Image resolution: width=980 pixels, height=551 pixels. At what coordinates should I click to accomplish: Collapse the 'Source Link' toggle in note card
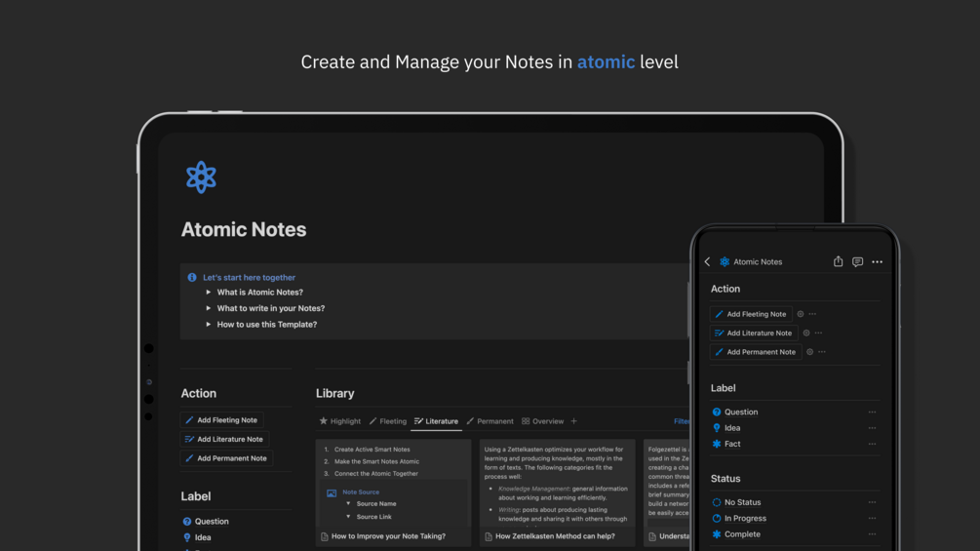click(x=348, y=517)
